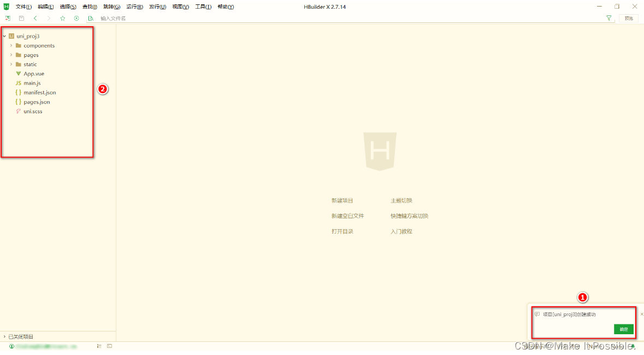Click the HBuilder X logo icon
644x355 pixels.
tap(6, 7)
